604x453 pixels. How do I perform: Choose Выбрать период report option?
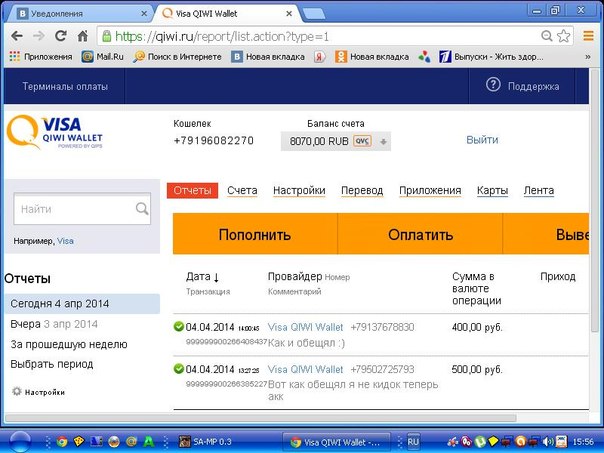point(52,364)
